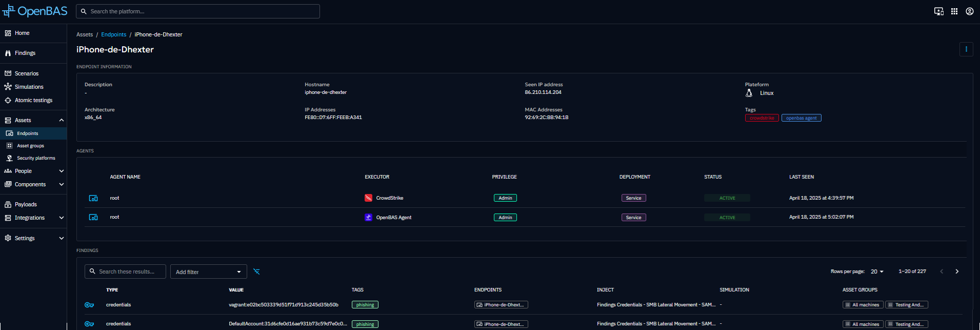Expand the Settings sidebar section
The image size is (980, 330).
point(62,238)
